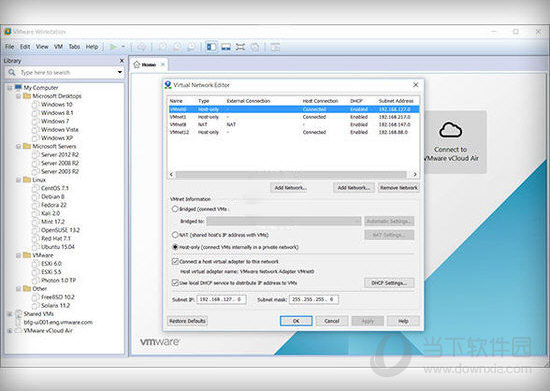Click the console view icon at toolbar end
The width and height of the screenshot is (550, 391).
click(275, 47)
